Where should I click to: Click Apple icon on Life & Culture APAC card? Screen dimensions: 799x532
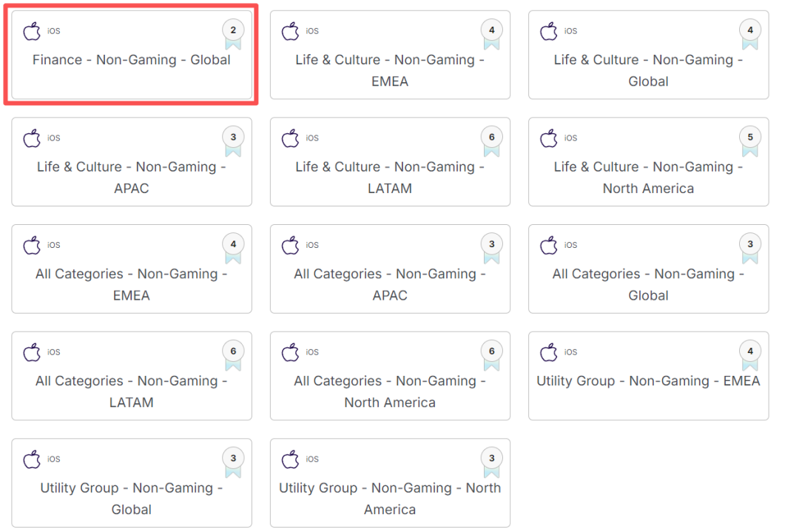click(32, 138)
